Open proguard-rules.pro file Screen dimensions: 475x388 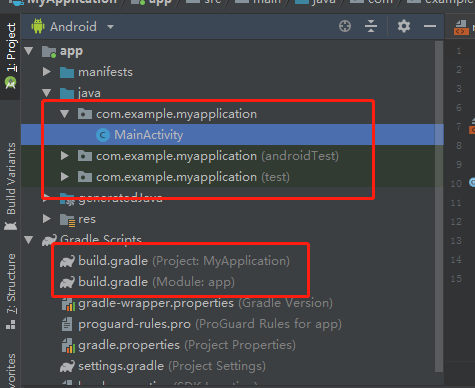(210, 324)
